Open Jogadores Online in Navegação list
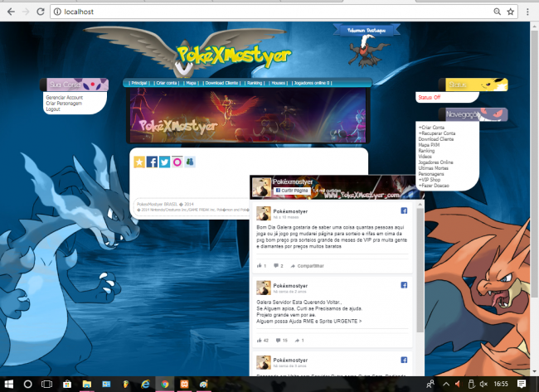 tap(435, 162)
